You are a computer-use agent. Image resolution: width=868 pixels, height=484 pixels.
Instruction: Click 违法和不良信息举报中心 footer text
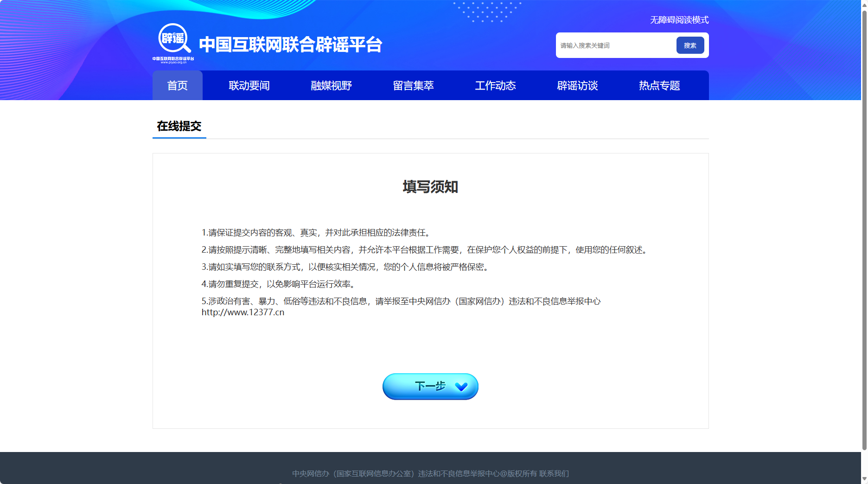coord(460,474)
